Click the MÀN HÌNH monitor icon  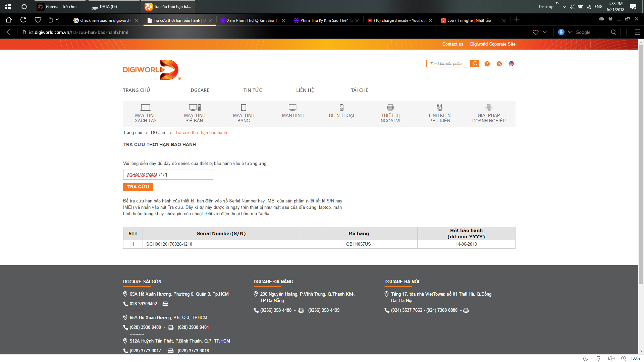click(x=292, y=108)
